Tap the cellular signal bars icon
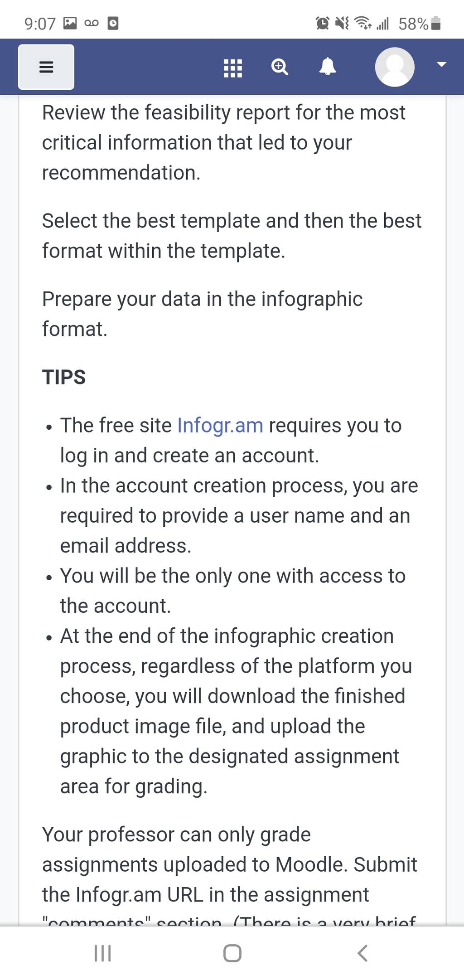 pyautogui.click(x=383, y=23)
